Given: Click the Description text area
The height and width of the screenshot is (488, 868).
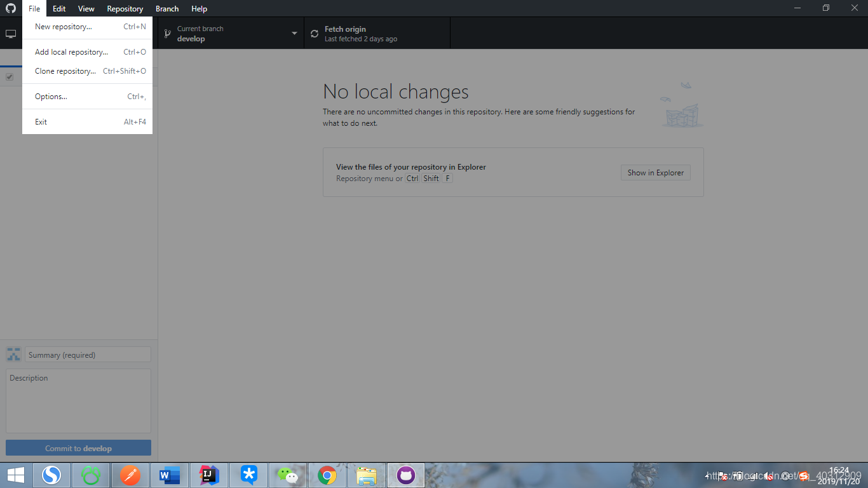Looking at the screenshot, I should tap(78, 401).
